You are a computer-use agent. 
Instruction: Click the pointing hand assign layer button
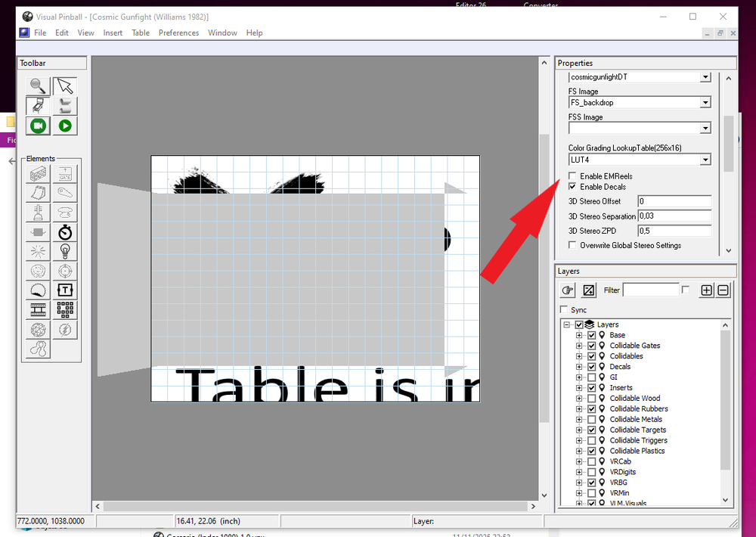[x=568, y=290]
